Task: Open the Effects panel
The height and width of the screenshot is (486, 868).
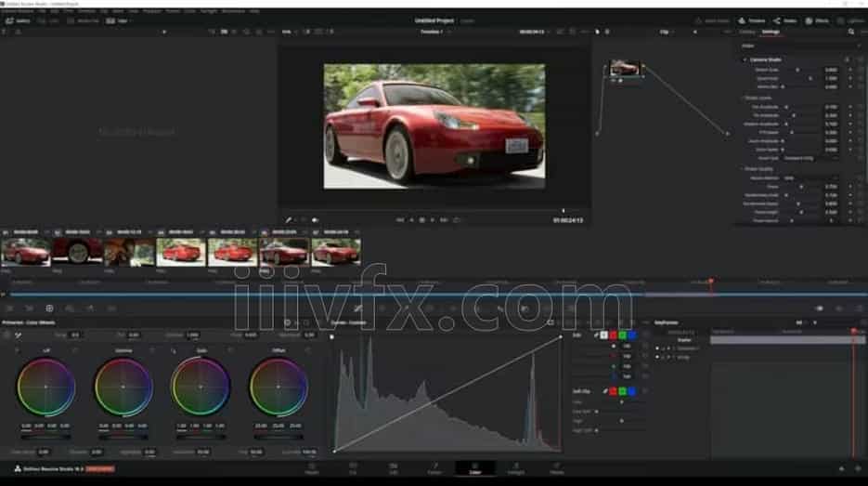Action: coord(817,20)
